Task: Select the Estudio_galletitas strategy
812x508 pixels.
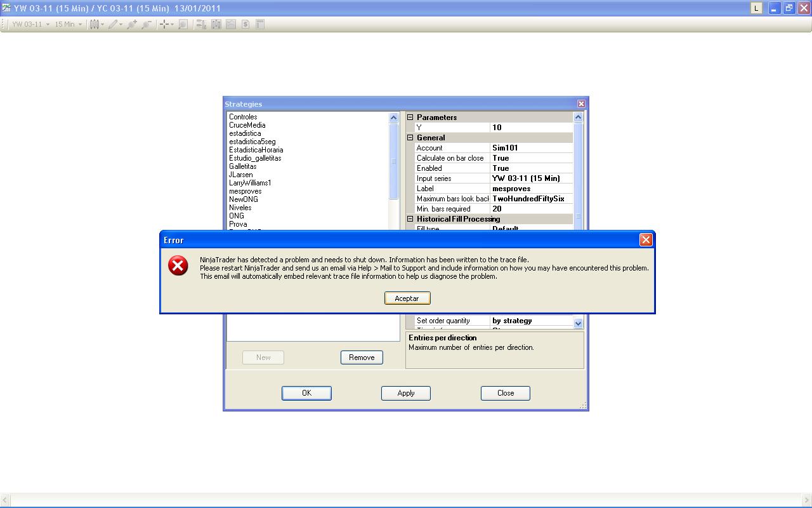Action: click(x=255, y=158)
